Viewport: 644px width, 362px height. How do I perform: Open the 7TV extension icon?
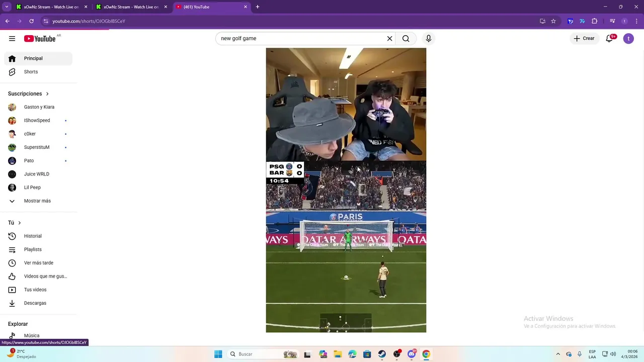[582, 21]
